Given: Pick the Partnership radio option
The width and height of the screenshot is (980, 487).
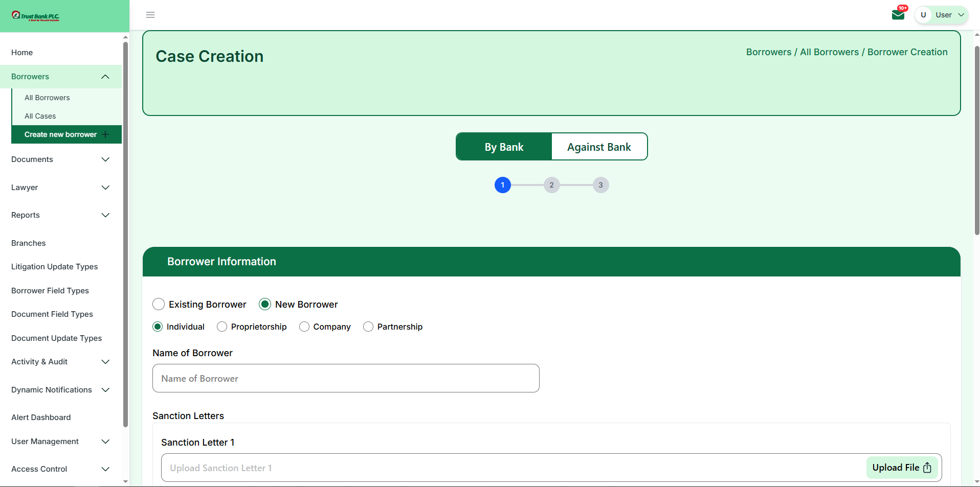Looking at the screenshot, I should (368, 327).
